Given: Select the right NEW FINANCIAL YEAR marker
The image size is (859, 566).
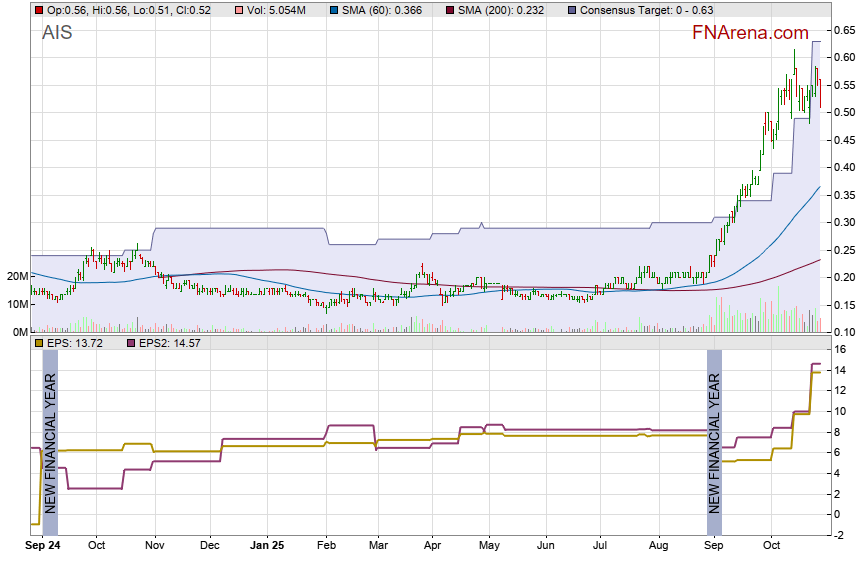Looking at the screenshot, I should 714,444.
